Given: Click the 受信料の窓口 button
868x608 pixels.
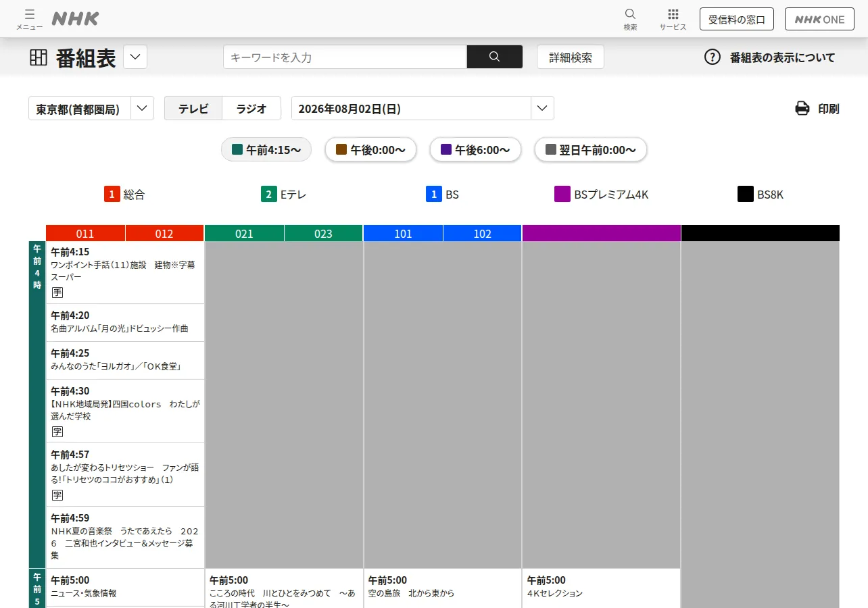Looking at the screenshot, I should [x=737, y=19].
